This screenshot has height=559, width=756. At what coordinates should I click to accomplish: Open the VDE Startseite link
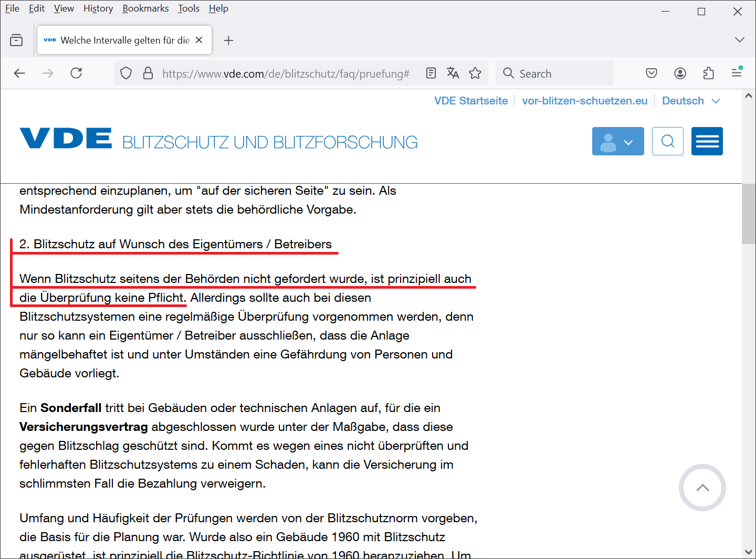click(x=471, y=101)
